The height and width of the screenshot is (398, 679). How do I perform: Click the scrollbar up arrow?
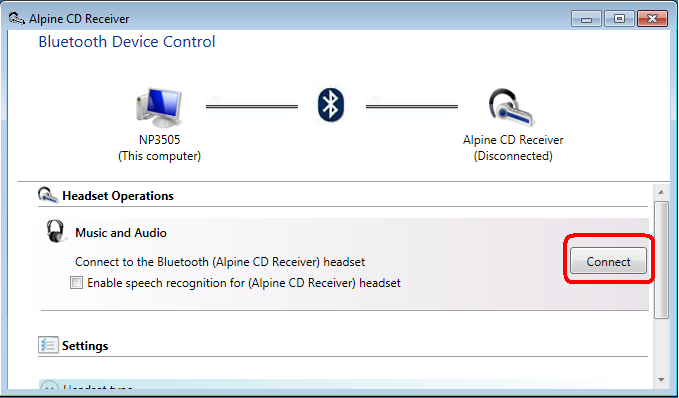pos(661,192)
